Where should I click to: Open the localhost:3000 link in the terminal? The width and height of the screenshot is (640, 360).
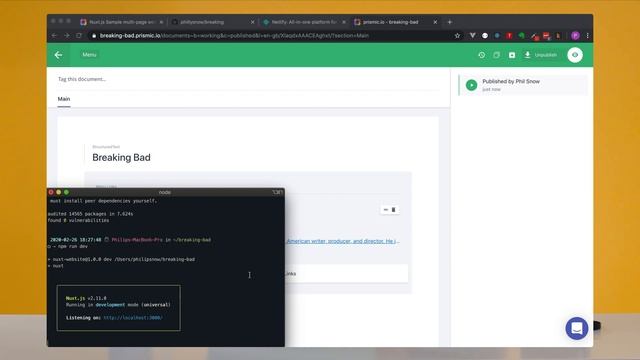point(133,318)
